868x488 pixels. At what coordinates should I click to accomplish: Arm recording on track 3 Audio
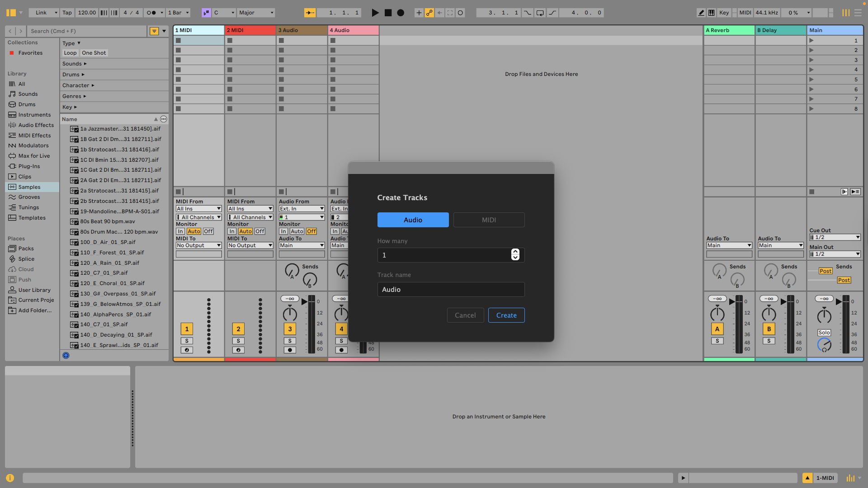(290, 350)
